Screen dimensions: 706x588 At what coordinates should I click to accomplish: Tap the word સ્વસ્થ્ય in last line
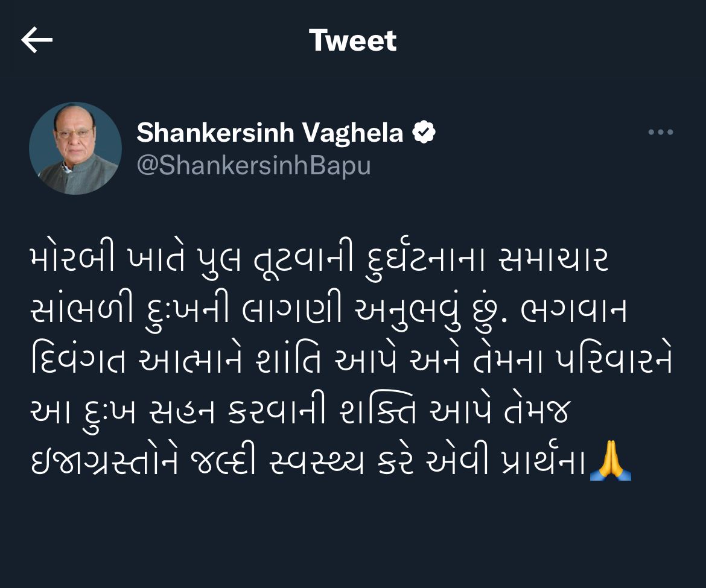tap(316, 461)
